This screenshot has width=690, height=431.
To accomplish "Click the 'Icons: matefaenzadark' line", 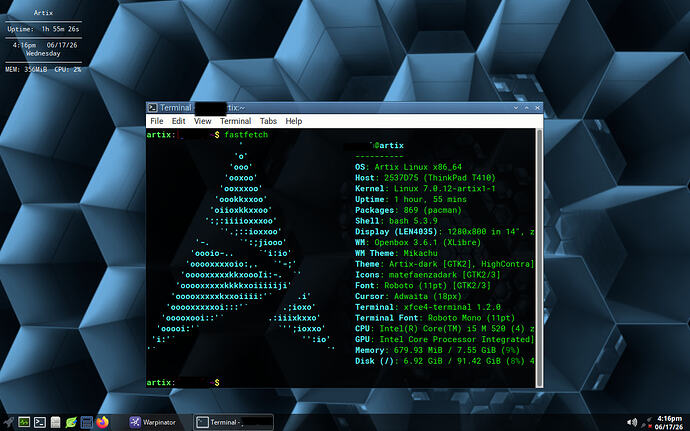I will tap(427, 275).
